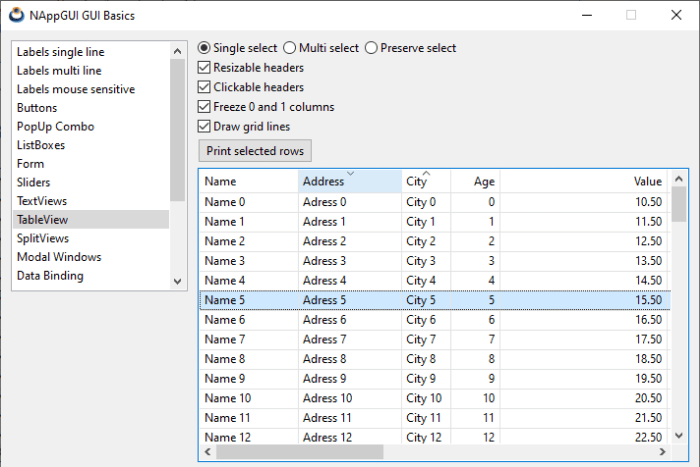Select the Multi select radio option
Screen dimensions: 700x467
click(x=290, y=48)
